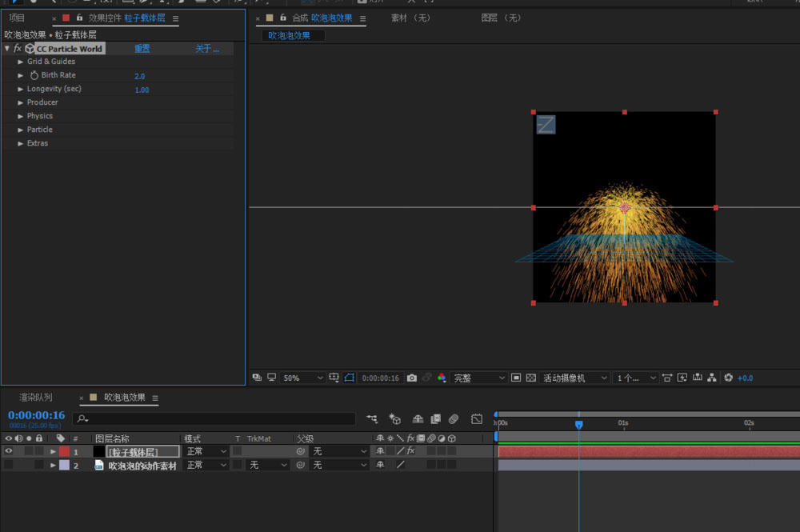Switch to the 项目 panel tab
This screenshot has height=532, width=800.
tap(17, 18)
